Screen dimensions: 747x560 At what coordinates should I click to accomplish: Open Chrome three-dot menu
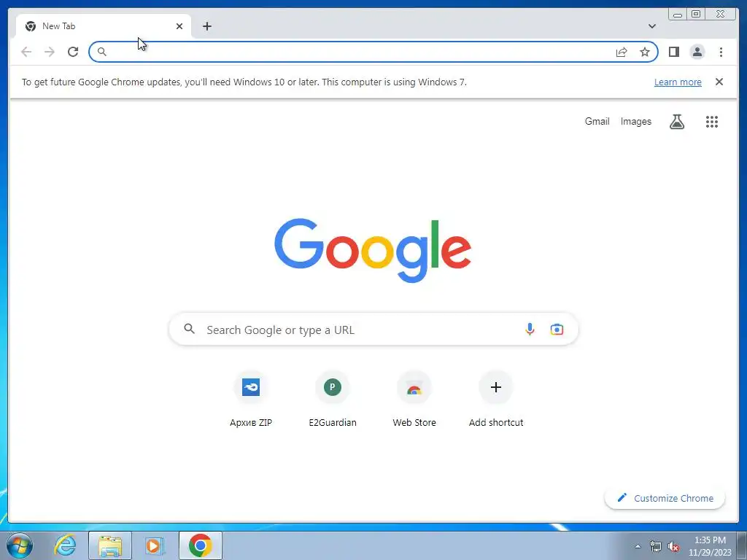721,52
